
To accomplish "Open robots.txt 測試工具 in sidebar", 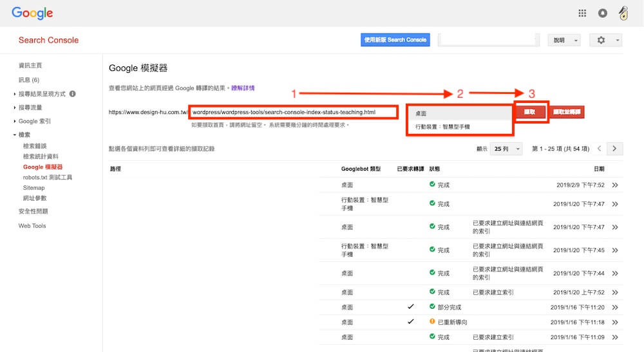I will [48, 177].
